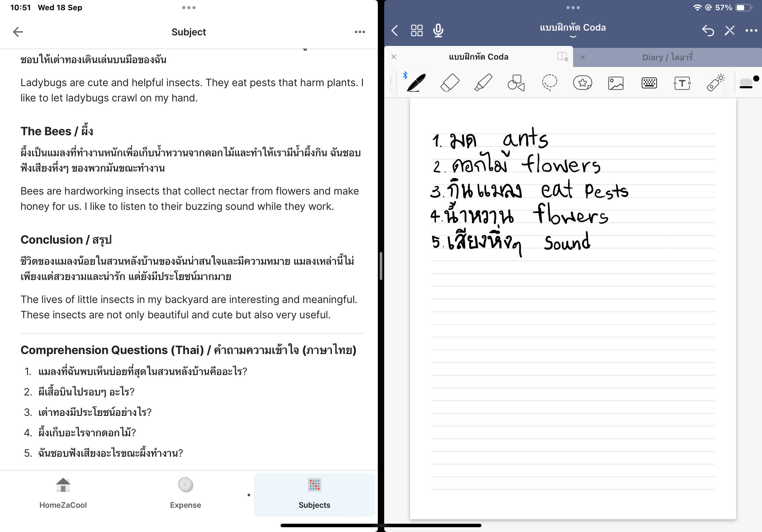Viewport: 762px width, 532px height.
Task: Open the keyboard typing tool
Action: point(649,83)
